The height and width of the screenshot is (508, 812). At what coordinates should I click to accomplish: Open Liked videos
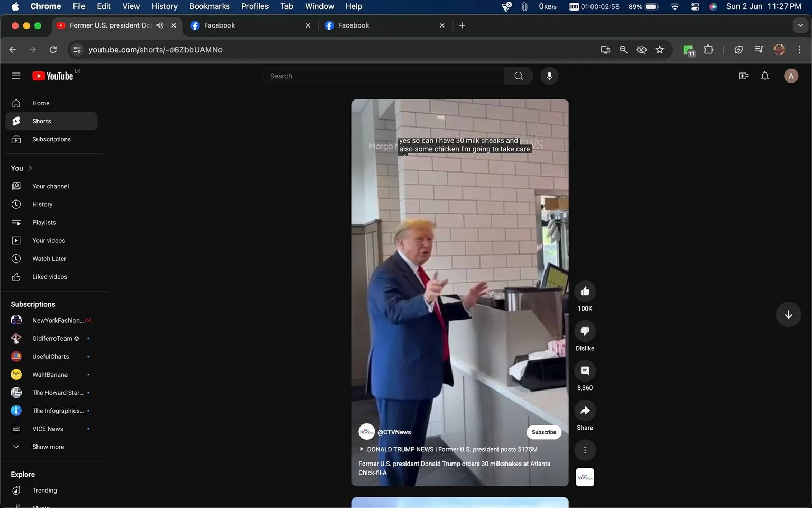coord(51,276)
